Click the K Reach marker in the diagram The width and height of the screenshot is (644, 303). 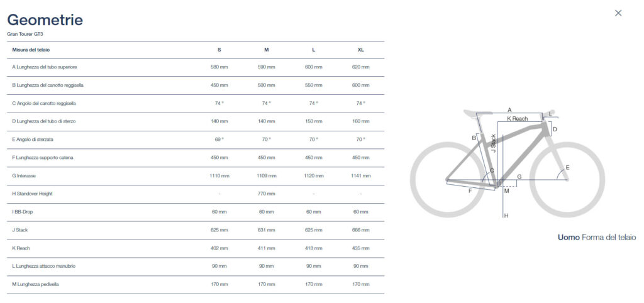(x=517, y=119)
